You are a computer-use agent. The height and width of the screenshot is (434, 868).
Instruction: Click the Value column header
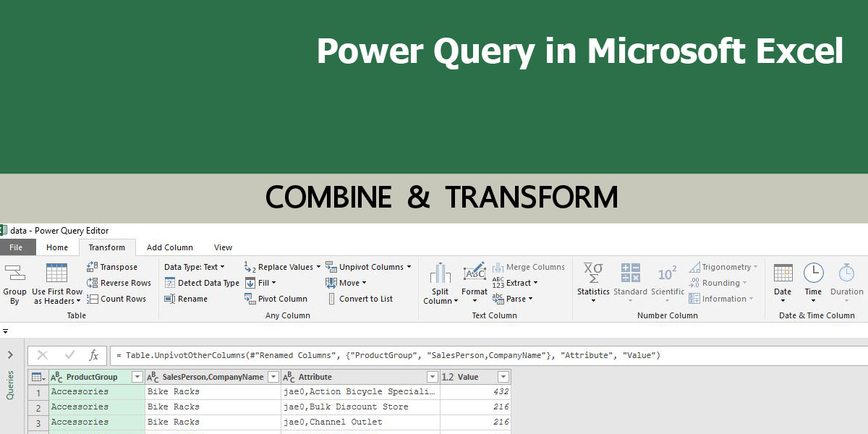click(475, 377)
